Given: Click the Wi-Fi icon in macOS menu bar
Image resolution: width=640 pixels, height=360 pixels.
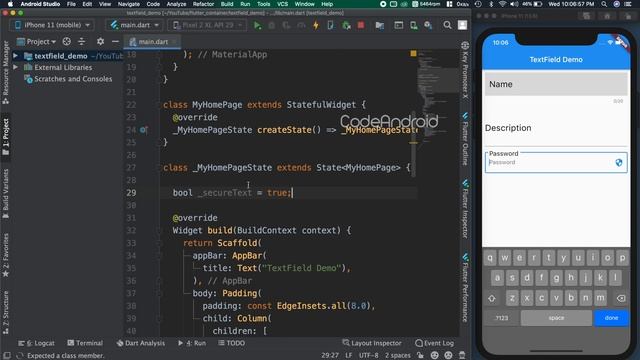Looking at the screenshot, I should pyautogui.click(x=502, y=4).
